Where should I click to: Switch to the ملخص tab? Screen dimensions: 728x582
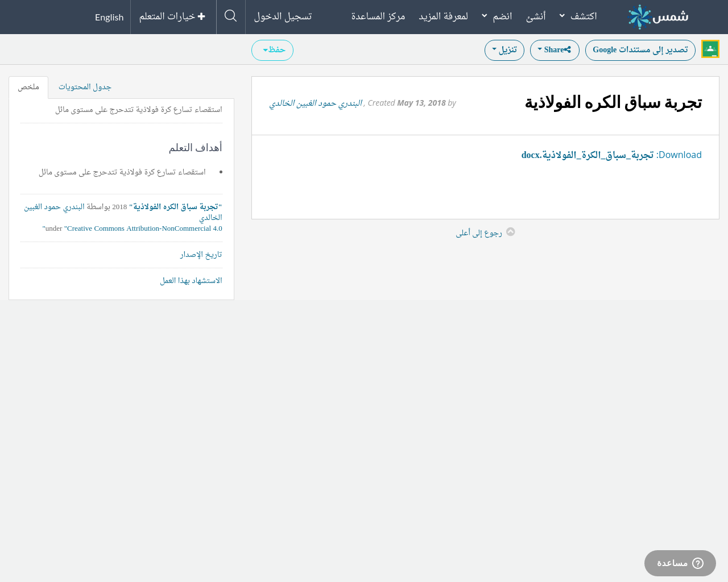28,87
